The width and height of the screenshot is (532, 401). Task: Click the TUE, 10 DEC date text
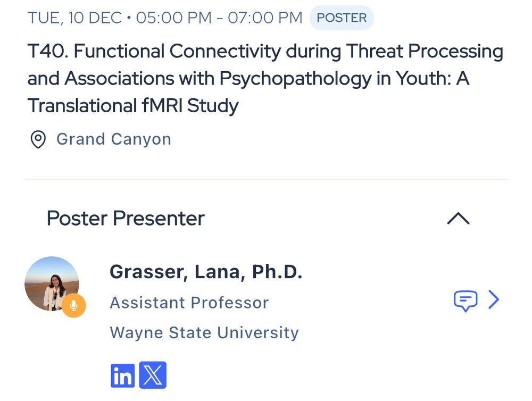point(74,18)
